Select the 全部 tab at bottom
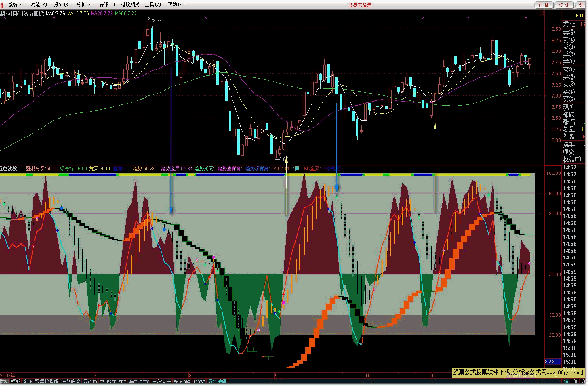Screen dimensions: 588x386 tap(28, 381)
